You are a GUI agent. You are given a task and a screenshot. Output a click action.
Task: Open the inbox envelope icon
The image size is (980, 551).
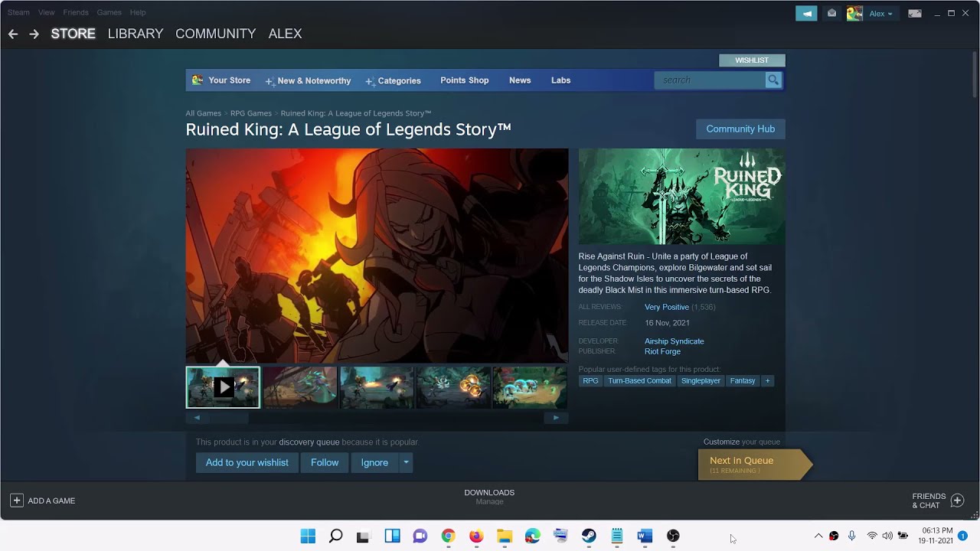tap(831, 13)
